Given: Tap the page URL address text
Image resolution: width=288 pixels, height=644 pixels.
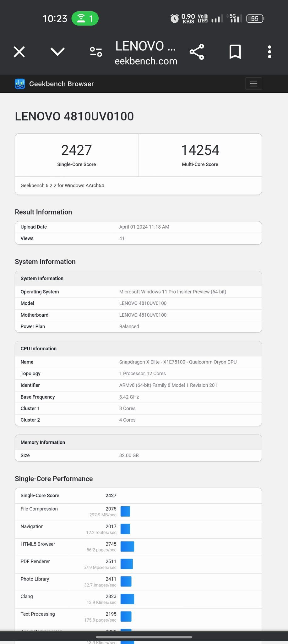Looking at the screenshot, I should pos(146,61).
